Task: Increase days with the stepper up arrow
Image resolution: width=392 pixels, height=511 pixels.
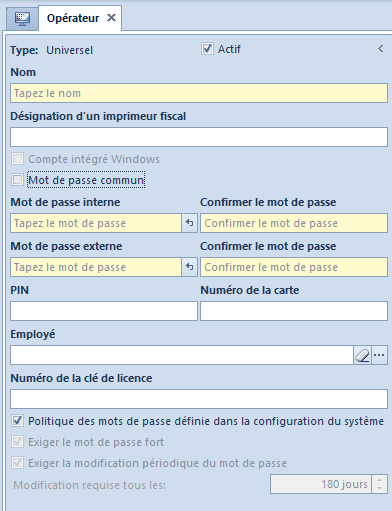Action: 380,480
